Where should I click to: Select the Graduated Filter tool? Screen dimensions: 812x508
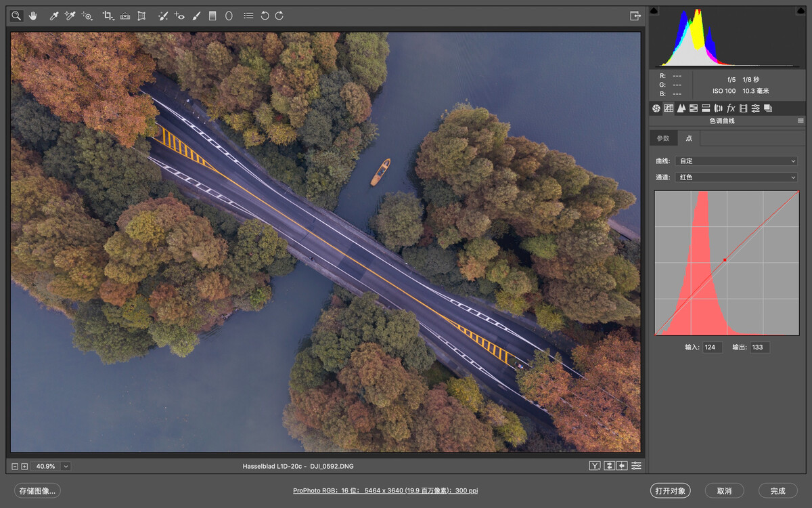tap(212, 16)
